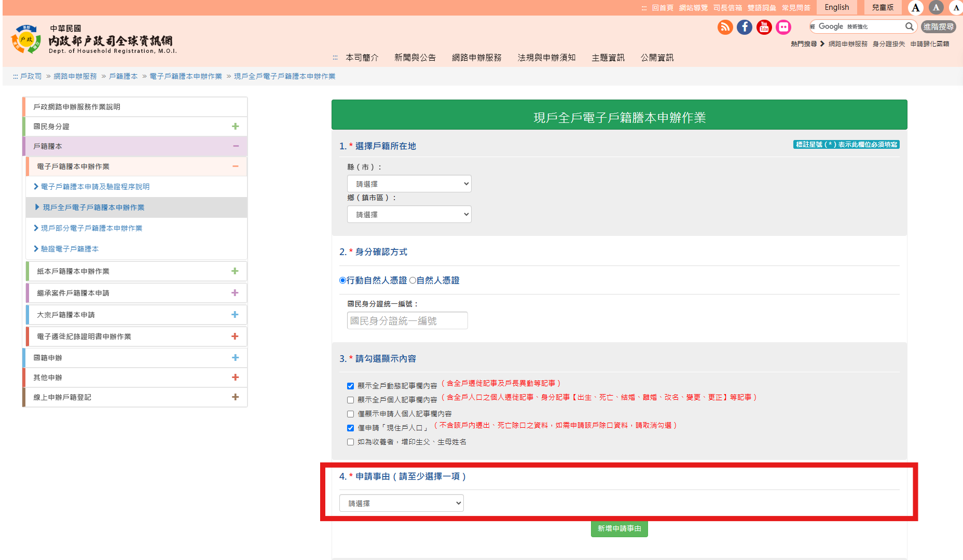Click the 新增申請事由 button

pos(619,528)
